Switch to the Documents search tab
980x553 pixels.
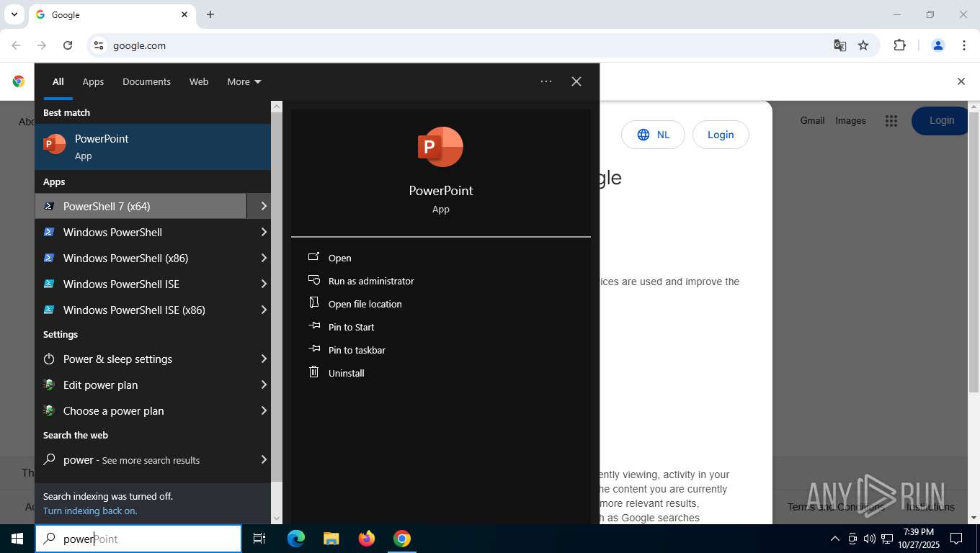(x=146, y=81)
